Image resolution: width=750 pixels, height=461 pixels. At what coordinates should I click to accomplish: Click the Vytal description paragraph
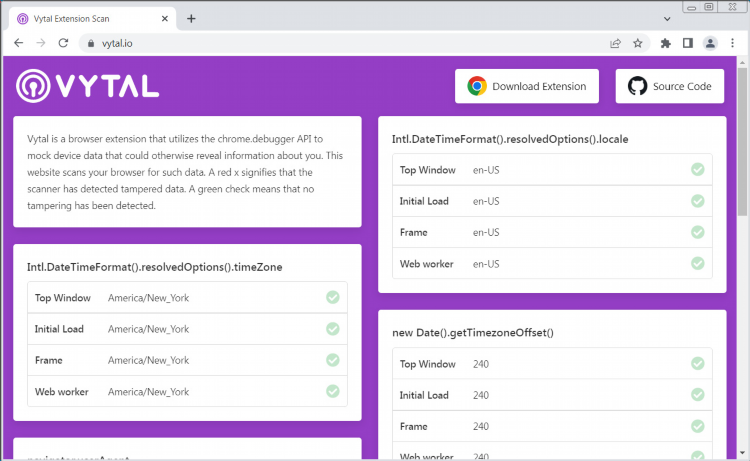[185, 172]
